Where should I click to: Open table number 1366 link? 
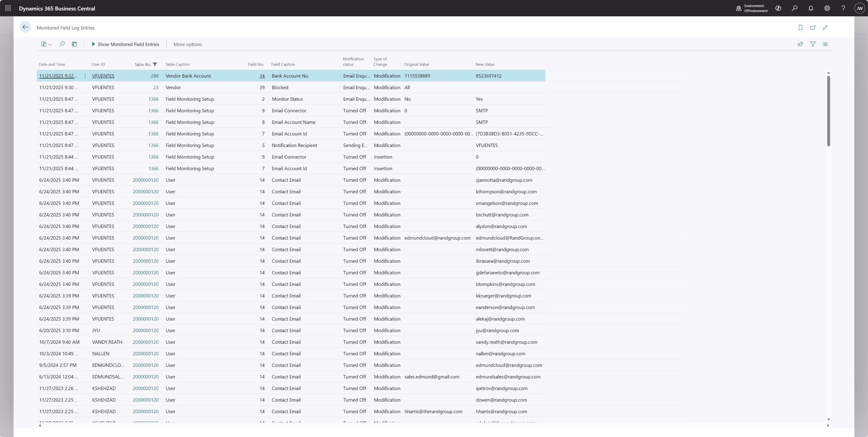pyautogui.click(x=153, y=99)
